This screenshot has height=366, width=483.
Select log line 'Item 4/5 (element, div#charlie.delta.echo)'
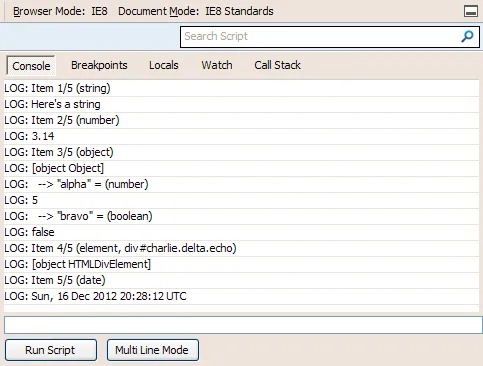[241, 248]
